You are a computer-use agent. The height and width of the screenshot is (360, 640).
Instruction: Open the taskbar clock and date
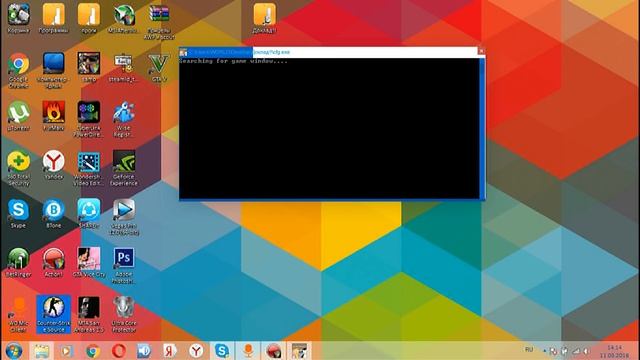coord(615,351)
